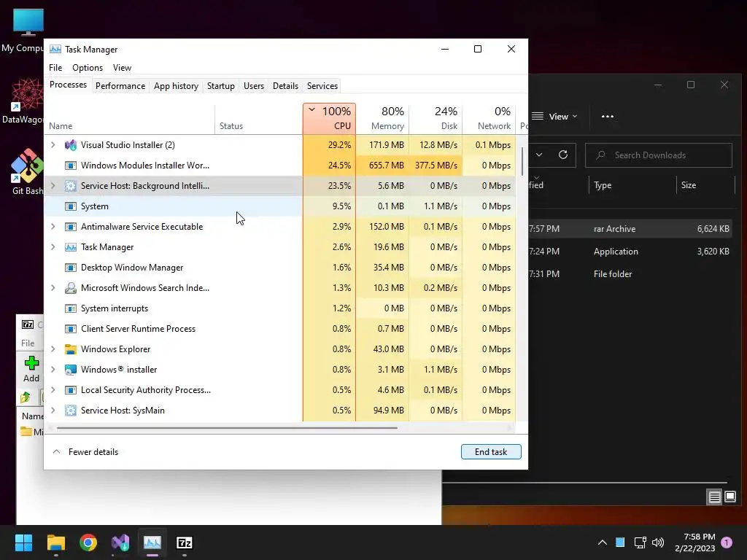The width and height of the screenshot is (747, 560).
Task: Expand the Service Host Background Intelligent row
Action: point(53,186)
